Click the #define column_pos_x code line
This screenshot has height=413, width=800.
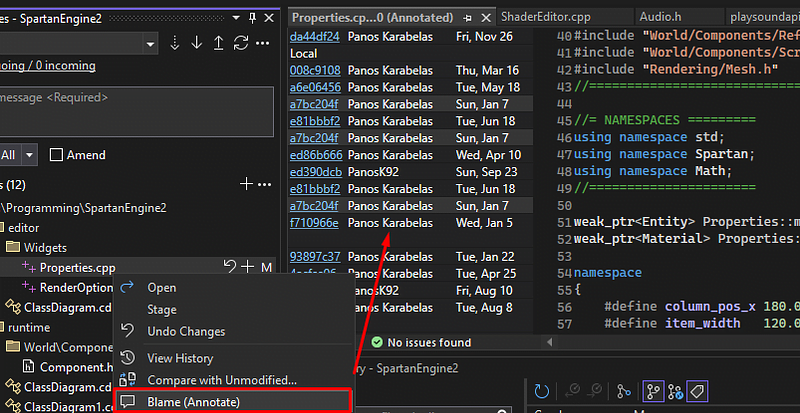tap(702, 306)
